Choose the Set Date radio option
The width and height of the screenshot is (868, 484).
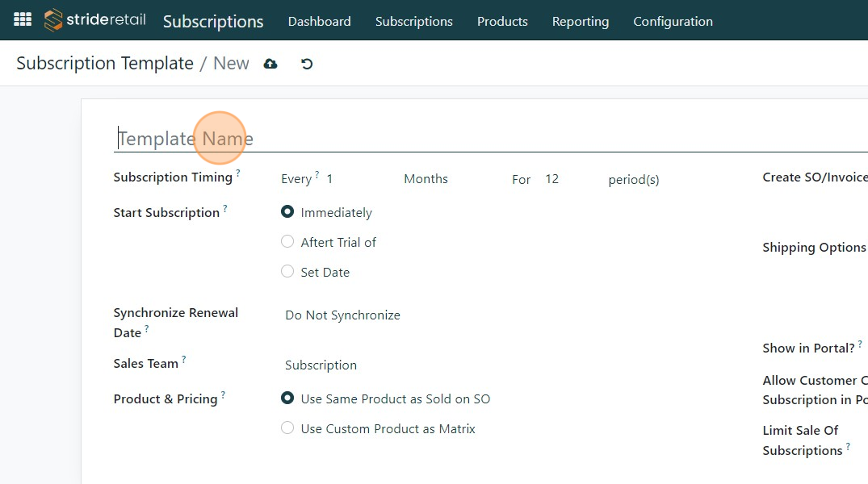tap(287, 272)
